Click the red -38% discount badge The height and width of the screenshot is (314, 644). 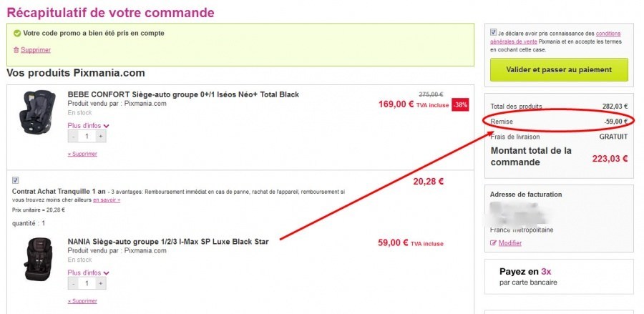tap(461, 104)
